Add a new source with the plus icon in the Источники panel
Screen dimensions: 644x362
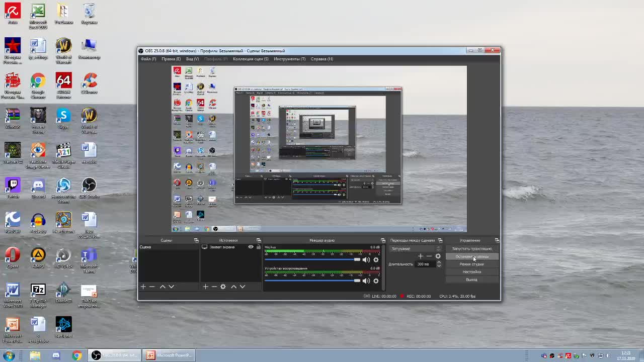205,287
